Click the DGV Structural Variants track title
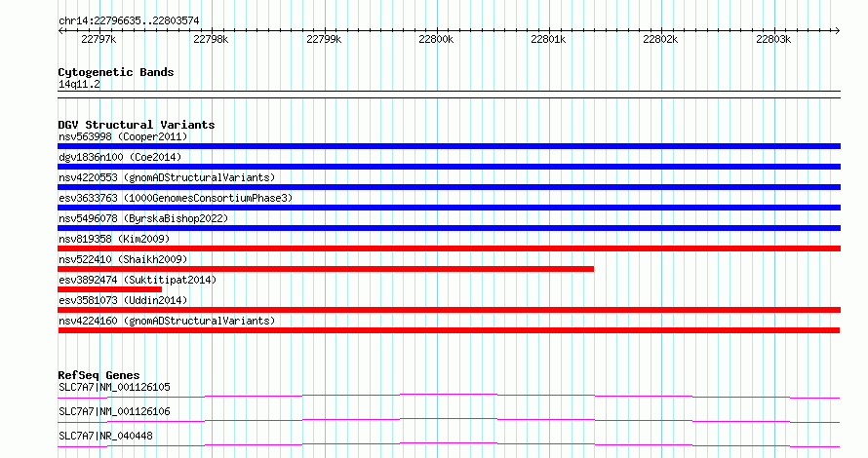868x458 pixels. point(137,125)
